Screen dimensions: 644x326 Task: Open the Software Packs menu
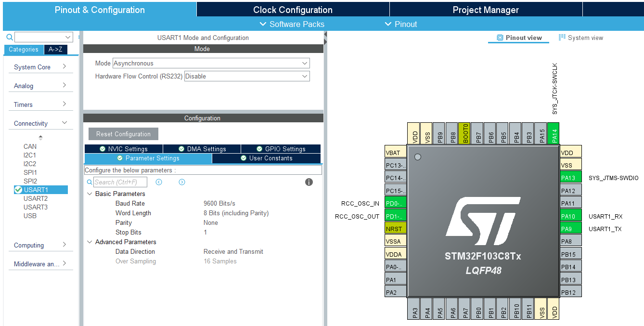292,24
